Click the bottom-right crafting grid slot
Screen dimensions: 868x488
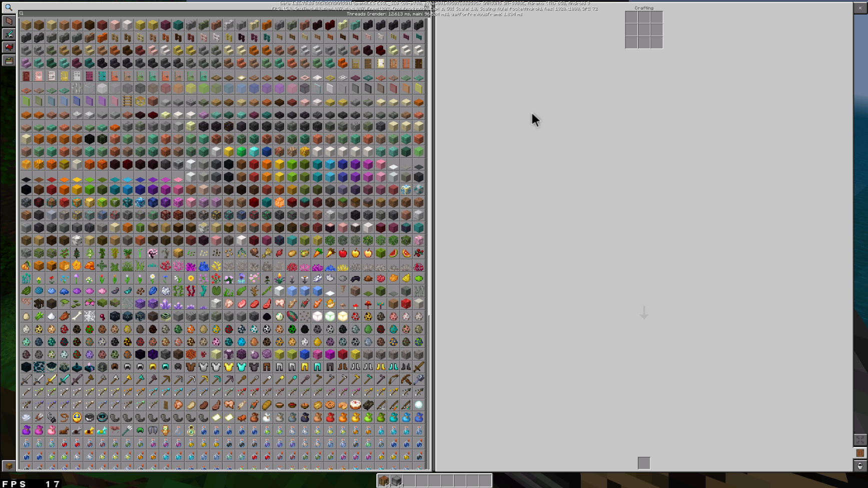point(657,42)
